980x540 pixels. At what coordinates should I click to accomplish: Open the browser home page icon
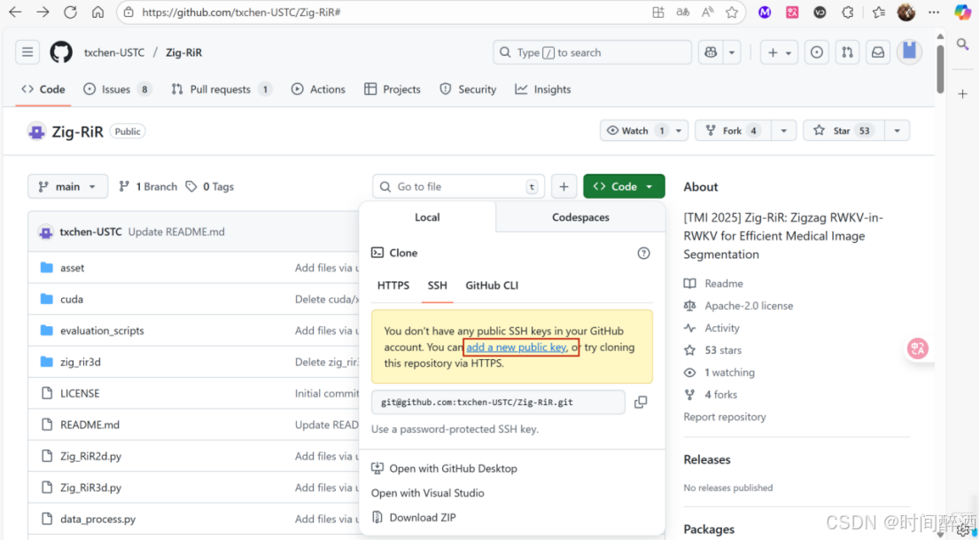point(97,12)
